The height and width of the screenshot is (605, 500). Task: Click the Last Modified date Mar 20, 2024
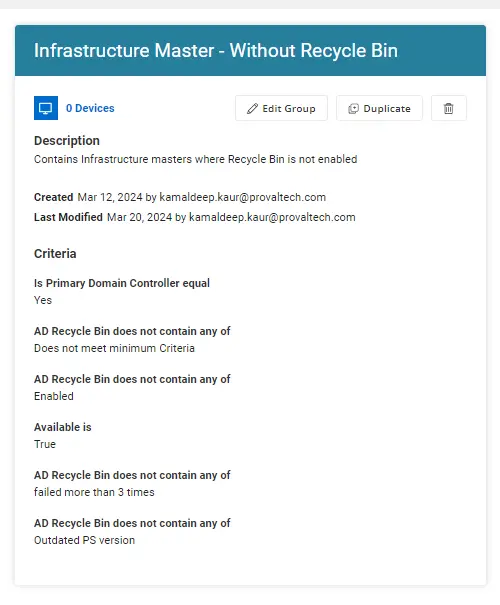pyautogui.click(x=139, y=217)
